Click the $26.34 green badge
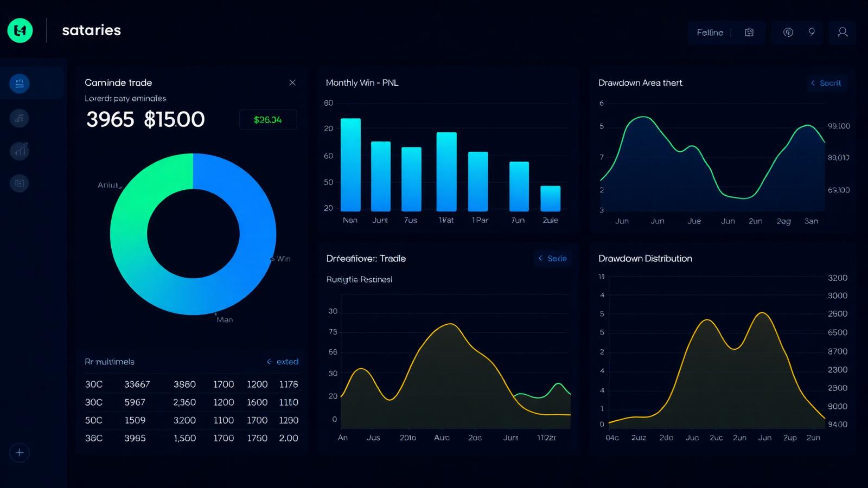The height and width of the screenshot is (488, 868). coord(268,120)
